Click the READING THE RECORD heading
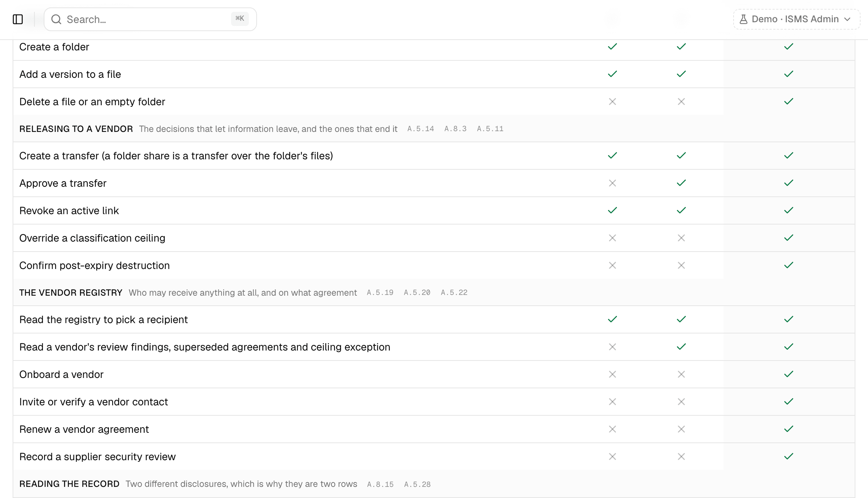 pos(69,484)
